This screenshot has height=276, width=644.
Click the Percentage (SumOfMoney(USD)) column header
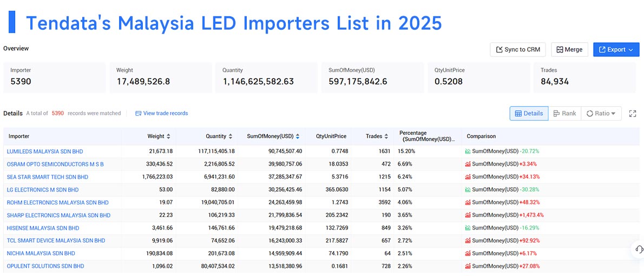tap(427, 136)
